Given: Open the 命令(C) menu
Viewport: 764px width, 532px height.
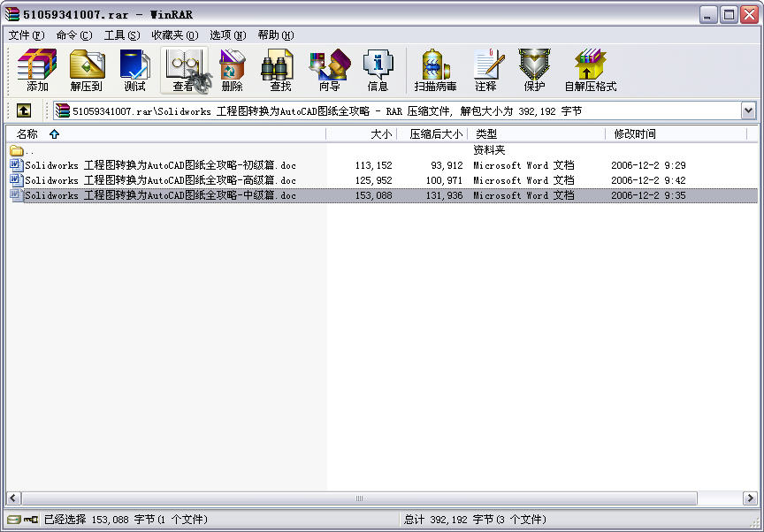Looking at the screenshot, I should click(x=74, y=35).
